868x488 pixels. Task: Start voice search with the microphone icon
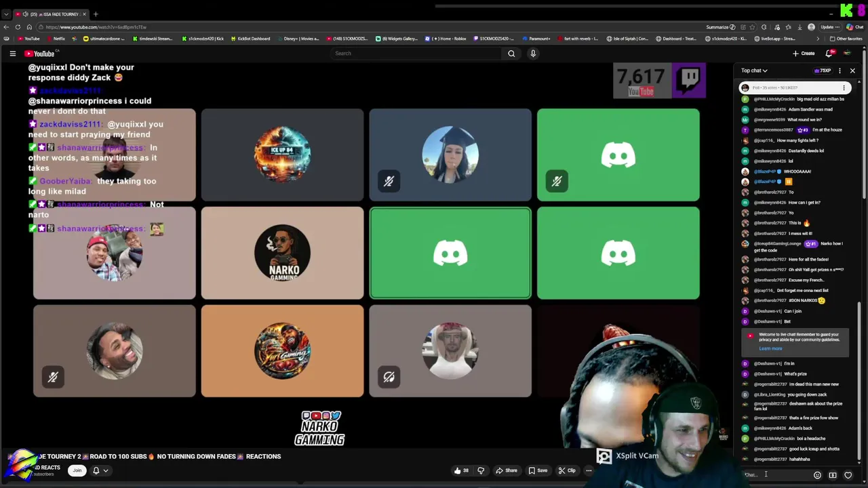click(533, 54)
